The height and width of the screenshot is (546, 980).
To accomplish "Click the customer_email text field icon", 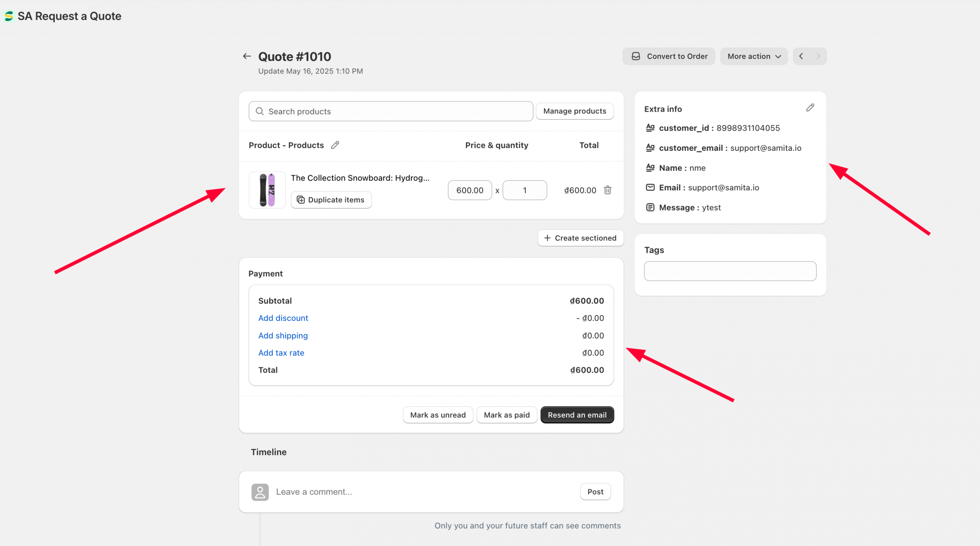I will (650, 147).
